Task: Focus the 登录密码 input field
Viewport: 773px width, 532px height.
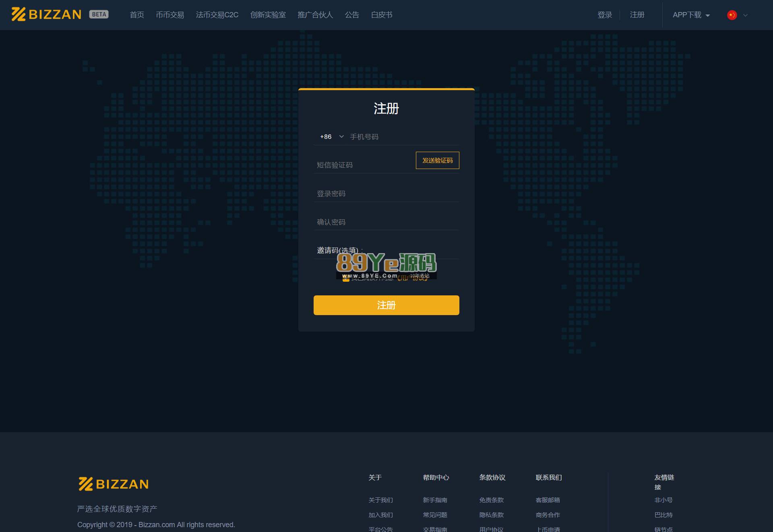Action: 386,194
